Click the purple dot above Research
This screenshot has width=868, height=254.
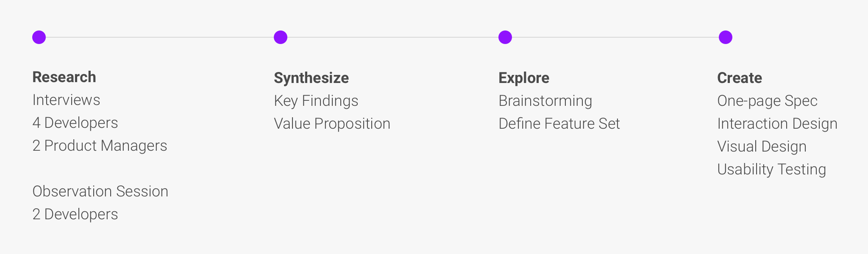(x=39, y=37)
